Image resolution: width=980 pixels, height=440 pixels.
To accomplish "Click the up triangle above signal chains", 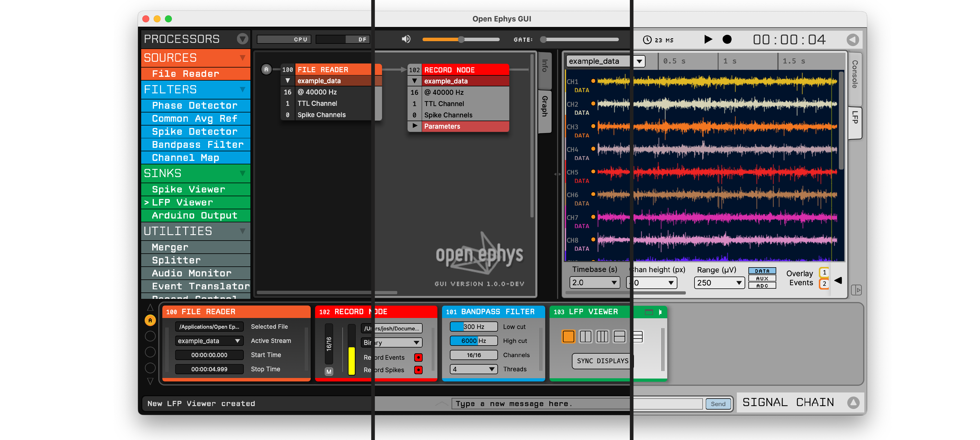I will [150, 307].
